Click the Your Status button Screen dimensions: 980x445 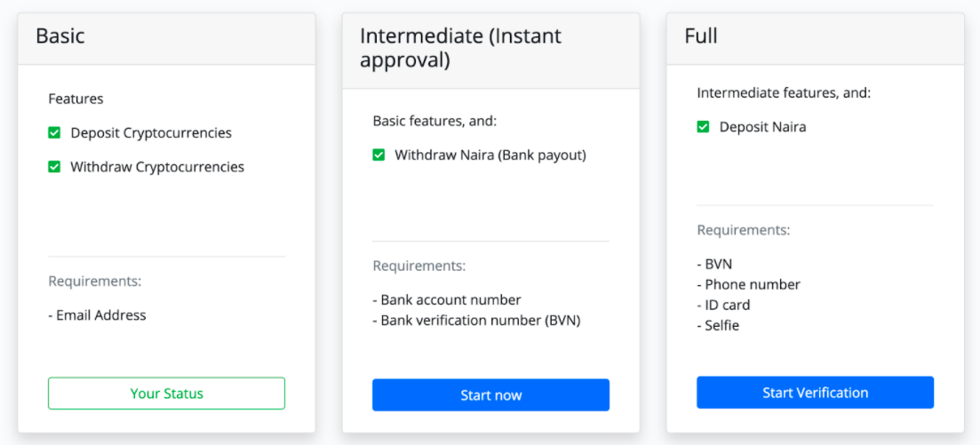coord(166,393)
